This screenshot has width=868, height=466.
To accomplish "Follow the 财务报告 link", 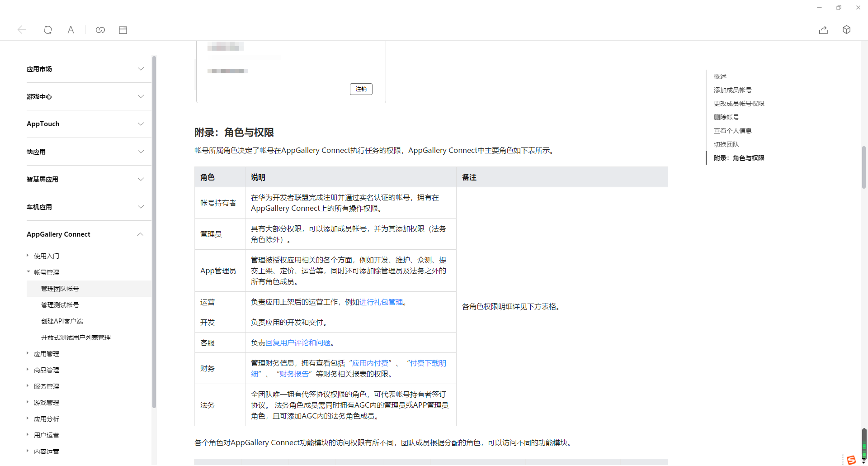I will pyautogui.click(x=294, y=374).
